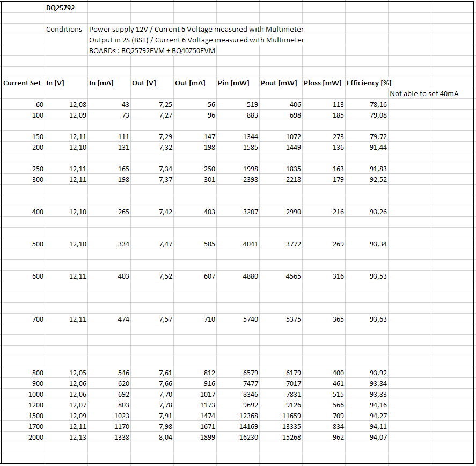Click the 'Not able to set 40mA' note
The width and height of the screenshot is (476, 466).
point(424,93)
